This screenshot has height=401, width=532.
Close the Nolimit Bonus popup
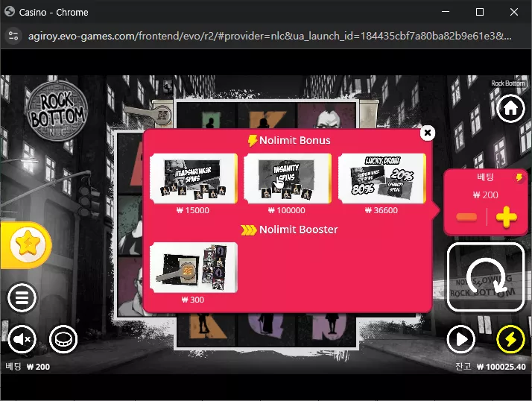pyautogui.click(x=428, y=133)
